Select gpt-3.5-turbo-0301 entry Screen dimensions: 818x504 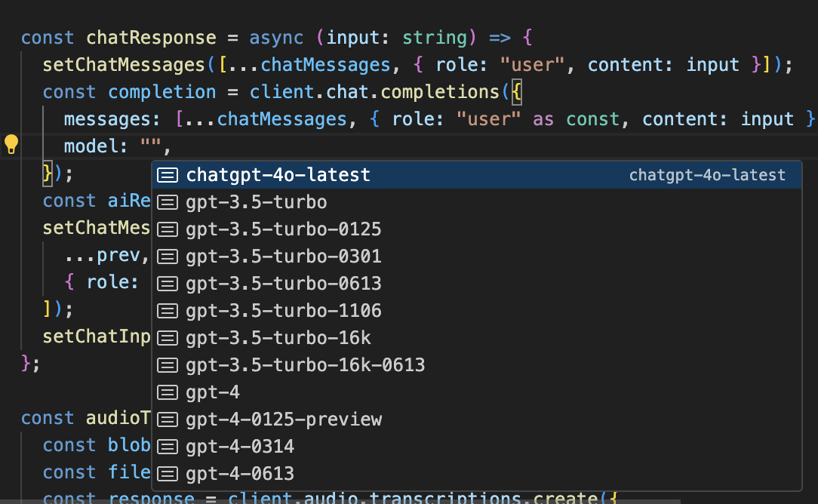tap(477, 257)
